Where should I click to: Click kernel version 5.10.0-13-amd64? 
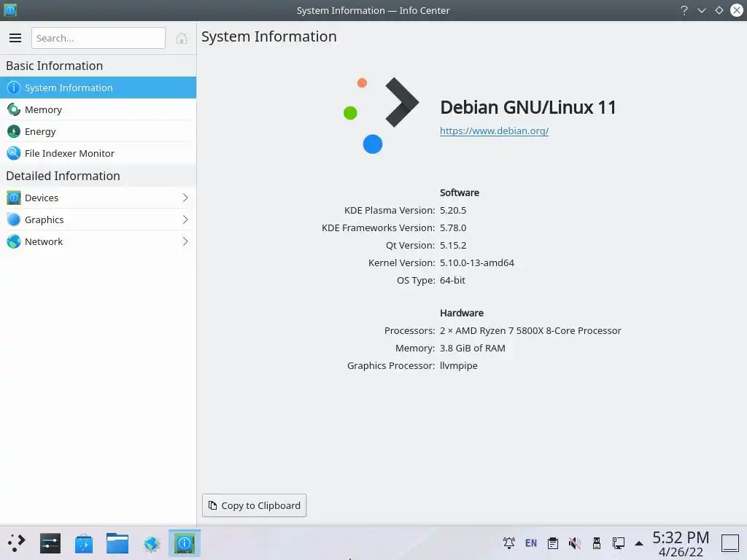click(x=477, y=262)
